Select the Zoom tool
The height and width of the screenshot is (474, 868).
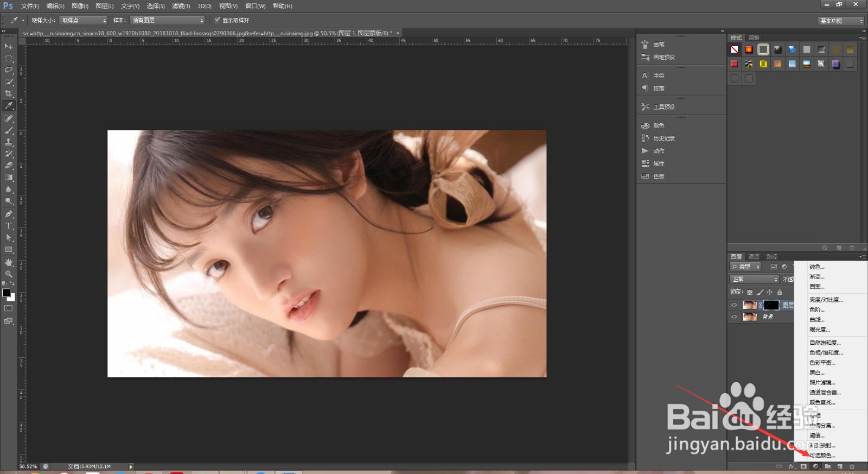tap(9, 274)
